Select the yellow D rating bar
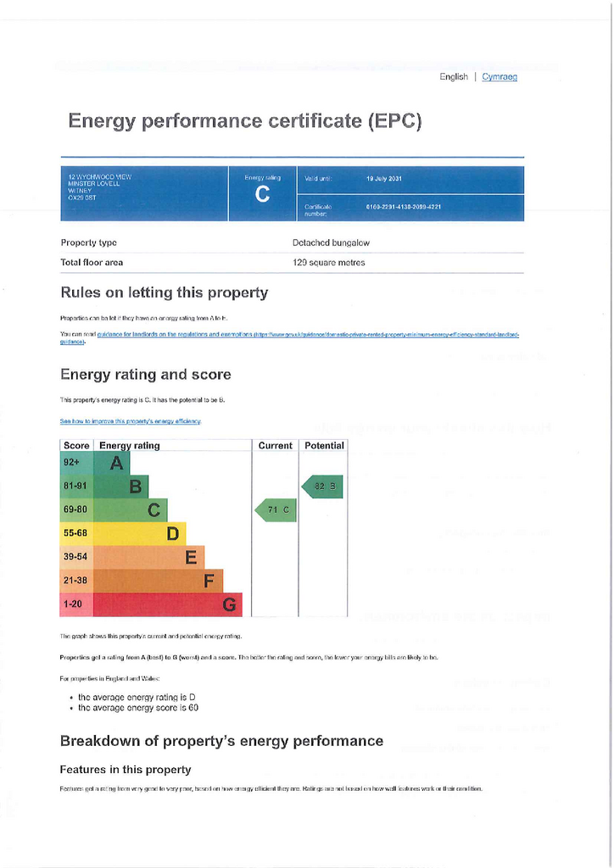Screen dimensions: 614x868 point(140,534)
